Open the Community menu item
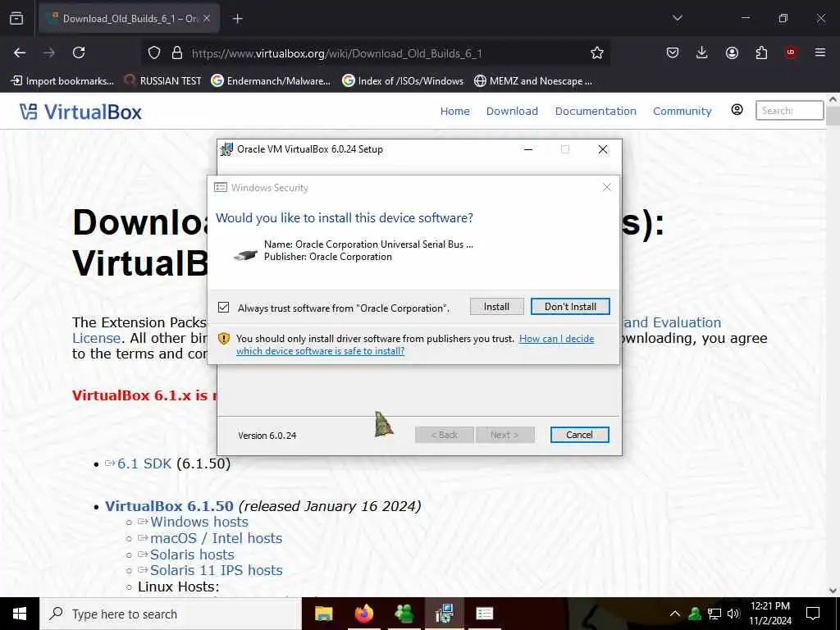This screenshot has height=630, width=840. 682,111
